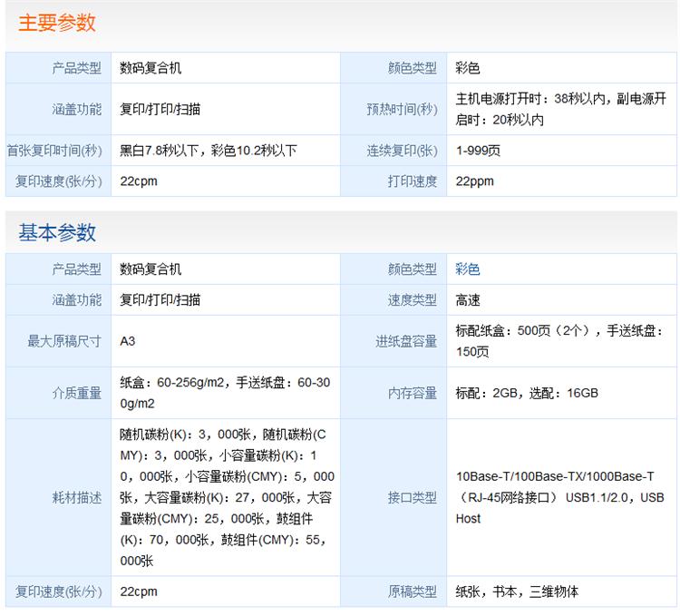Select the 22ppm value

(x=474, y=181)
